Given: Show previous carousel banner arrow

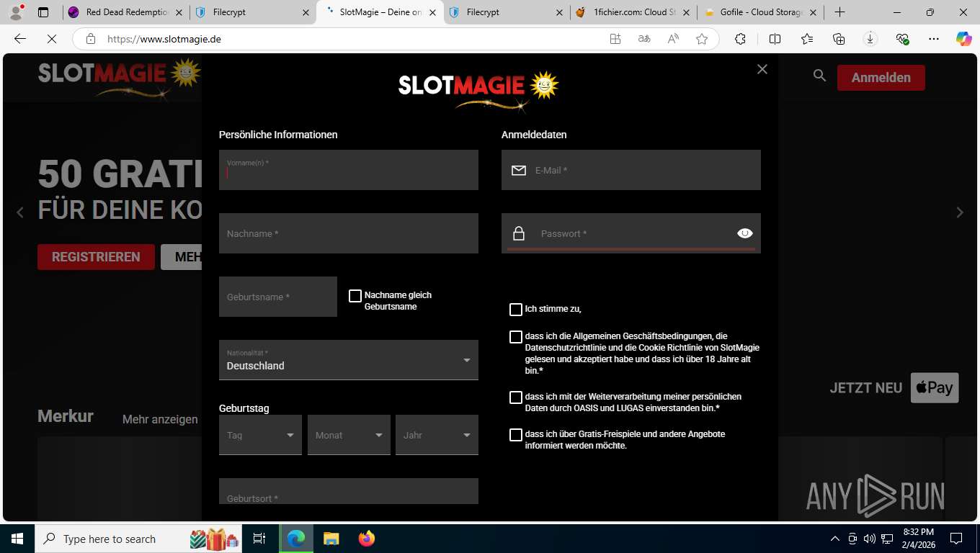Looking at the screenshot, I should tap(20, 212).
